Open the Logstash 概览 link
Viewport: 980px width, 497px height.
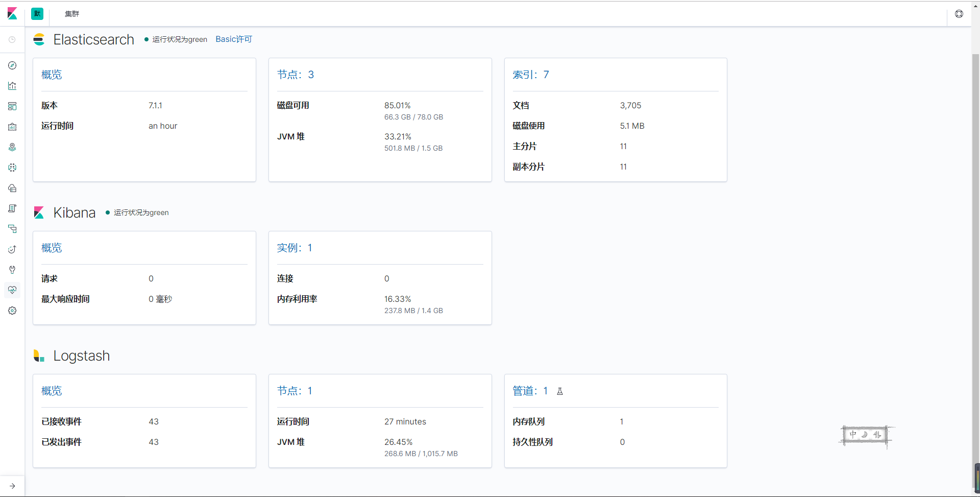[52, 391]
